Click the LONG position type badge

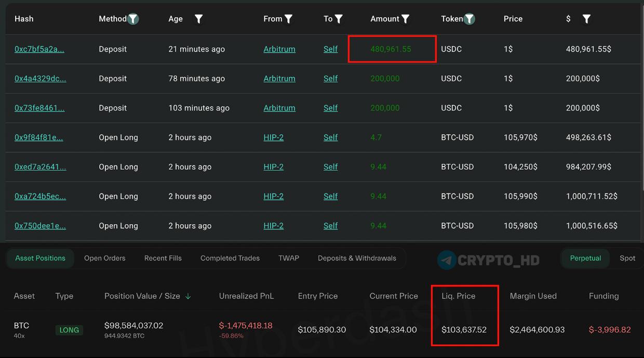(x=69, y=330)
